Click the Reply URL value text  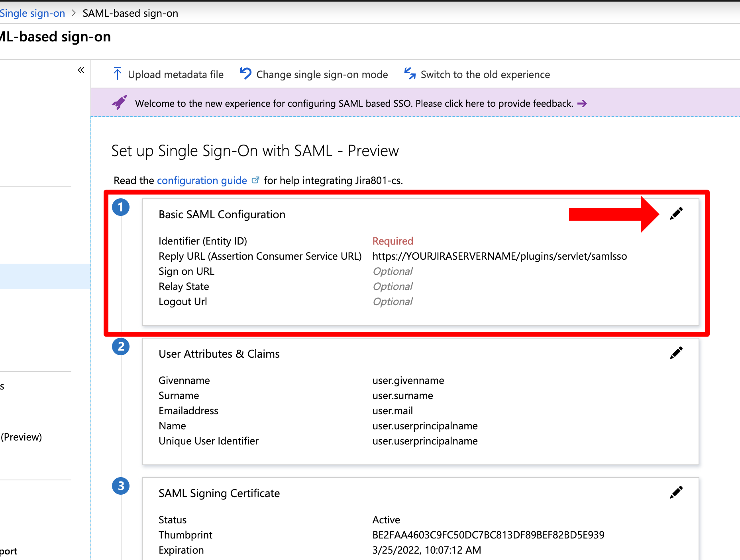[499, 256]
